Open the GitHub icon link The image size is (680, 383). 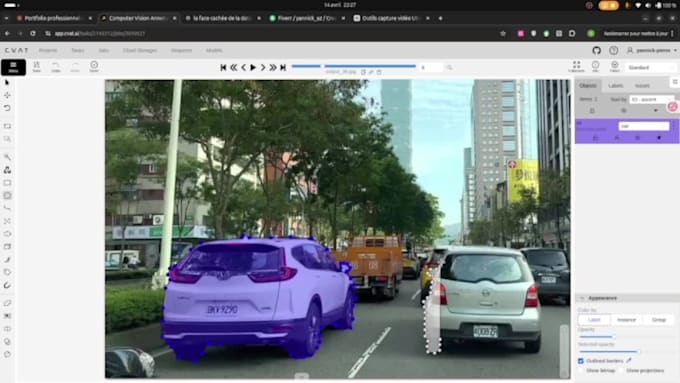[597, 51]
